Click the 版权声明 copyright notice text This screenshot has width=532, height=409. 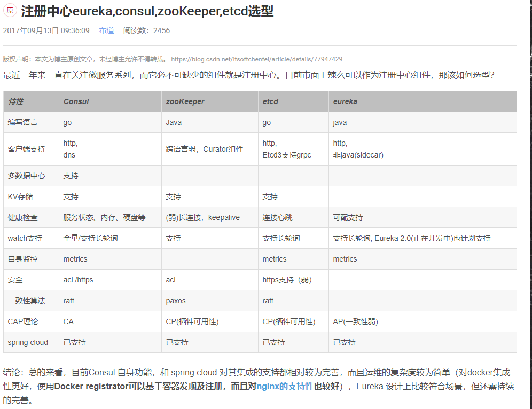click(85, 59)
